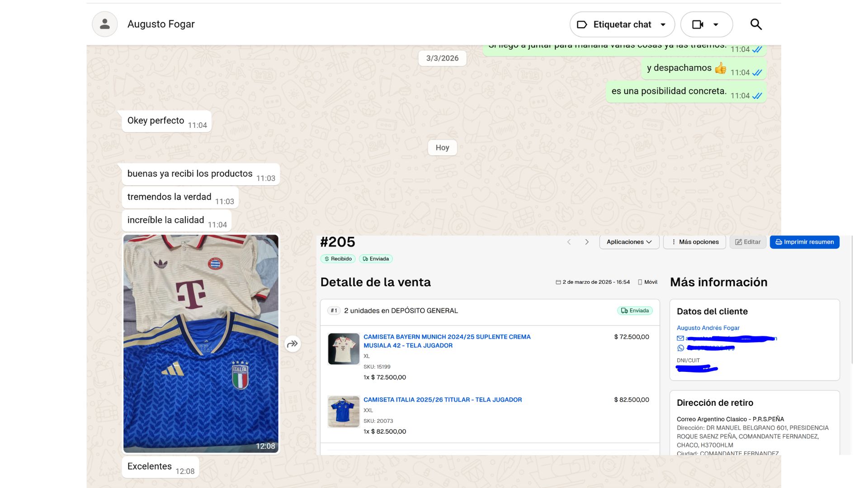Click the WhatsApp icon in client data
The height and width of the screenshot is (488, 868).
point(680,348)
